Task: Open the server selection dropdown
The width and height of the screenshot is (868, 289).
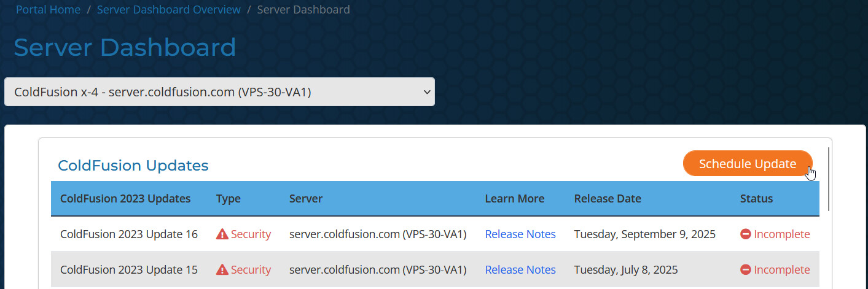Action: click(x=219, y=92)
